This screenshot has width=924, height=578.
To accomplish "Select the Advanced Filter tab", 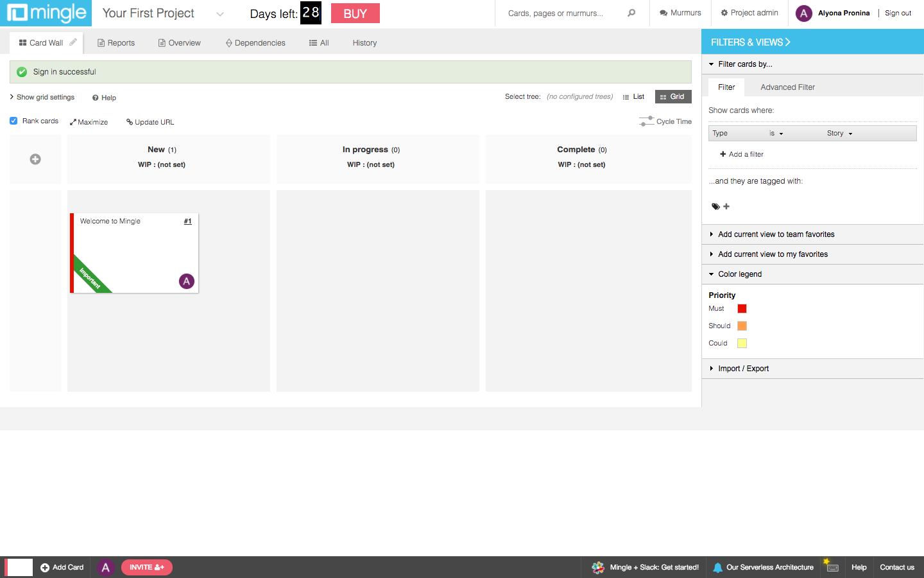I will 787,87.
